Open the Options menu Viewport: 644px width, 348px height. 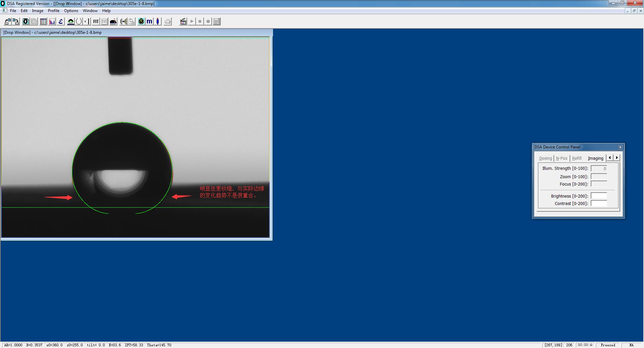pyautogui.click(x=71, y=11)
